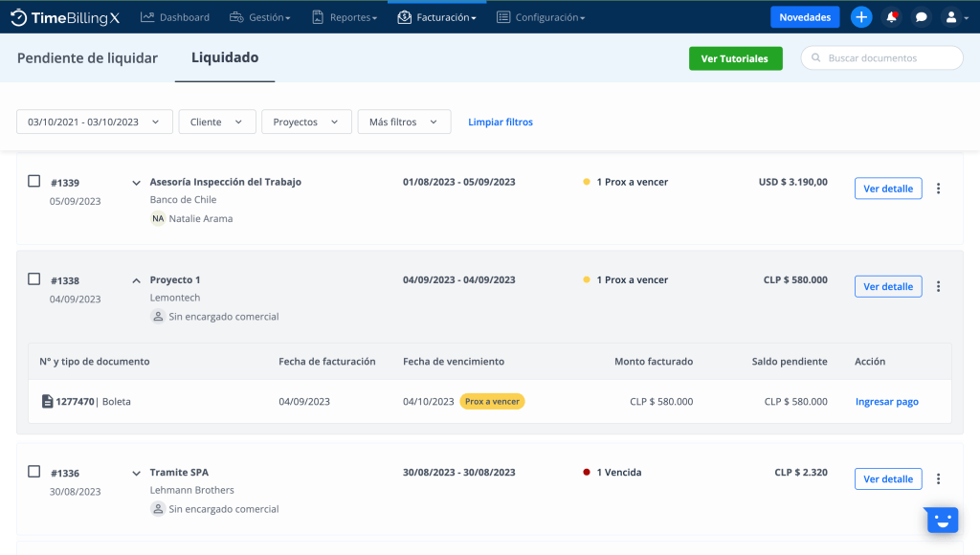Click the Reportes document icon
Viewport: 980px width, 555px height.
318,17
